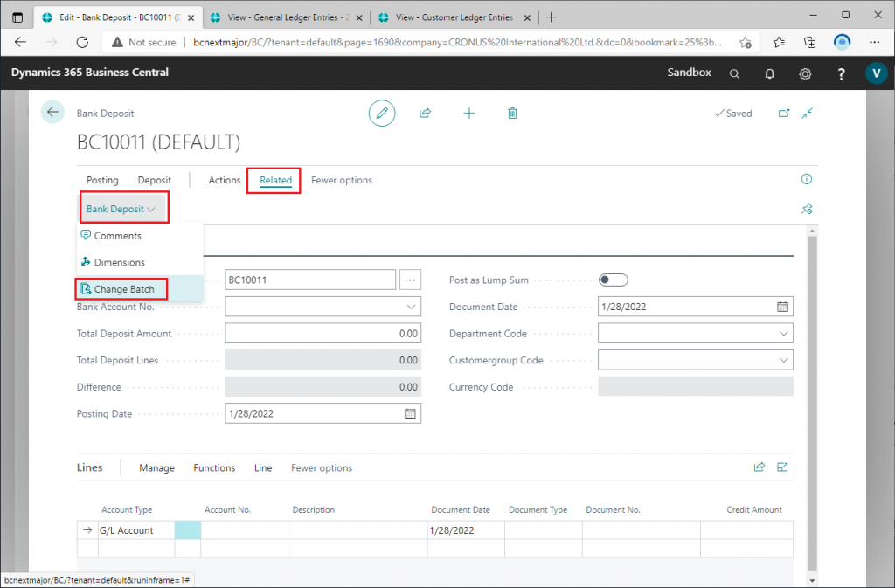Toggle Post as Lump Sum switch
Screen dimensions: 895x588
coord(613,280)
